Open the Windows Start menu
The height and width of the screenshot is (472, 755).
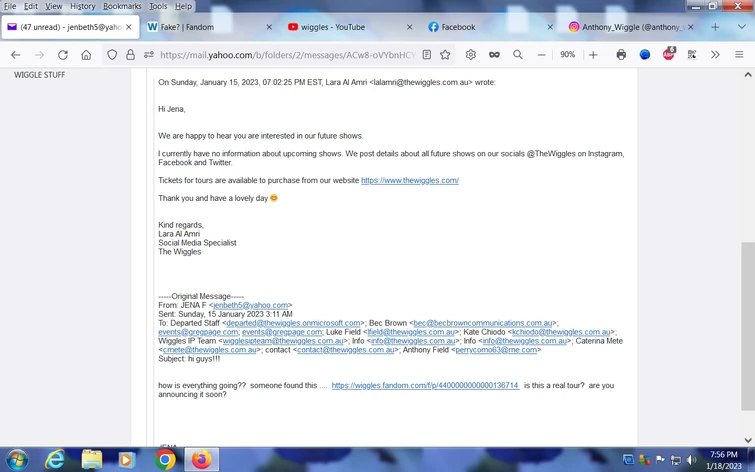tap(16, 460)
